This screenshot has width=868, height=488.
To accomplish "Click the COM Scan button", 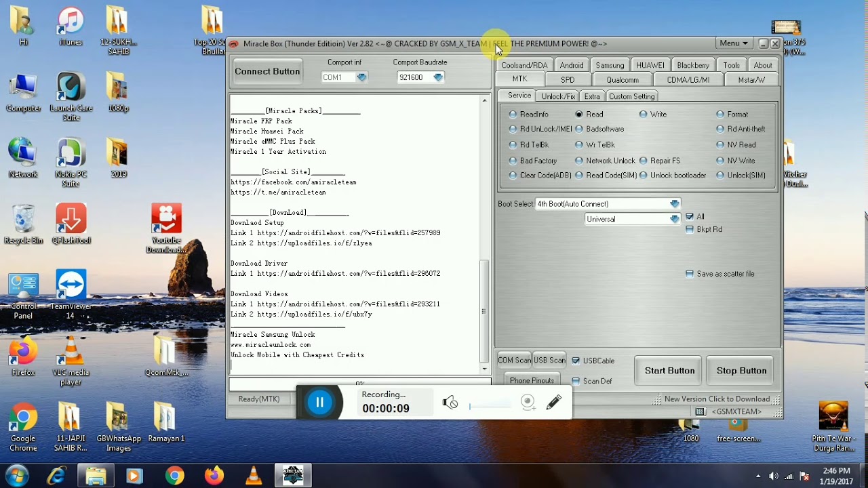I will click(514, 360).
